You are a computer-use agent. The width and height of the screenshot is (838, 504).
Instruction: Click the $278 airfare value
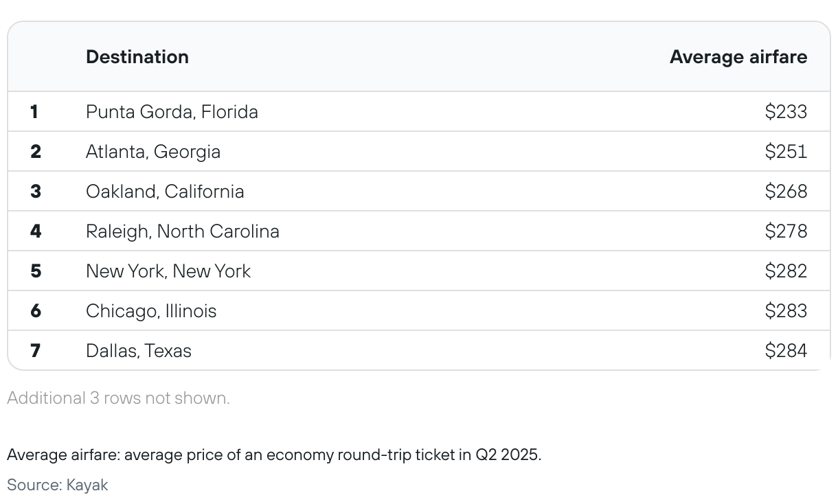[786, 231]
